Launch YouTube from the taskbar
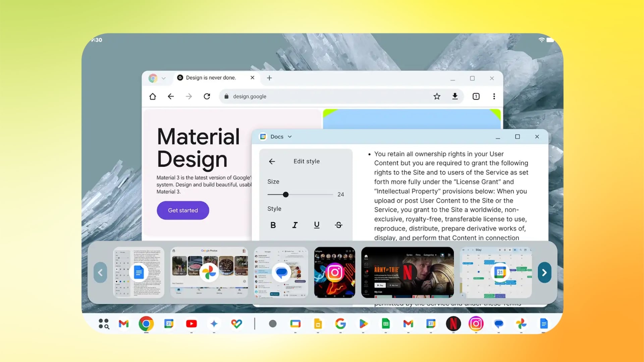The height and width of the screenshot is (362, 644). (x=192, y=324)
